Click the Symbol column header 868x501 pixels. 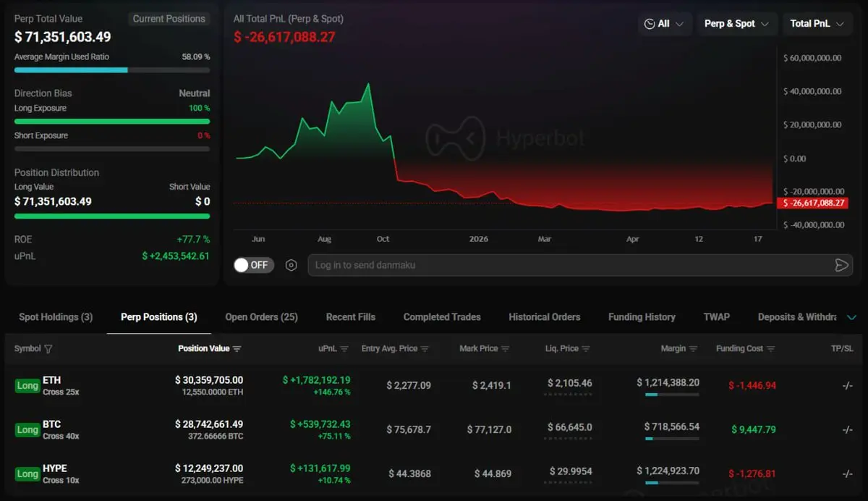tap(27, 349)
